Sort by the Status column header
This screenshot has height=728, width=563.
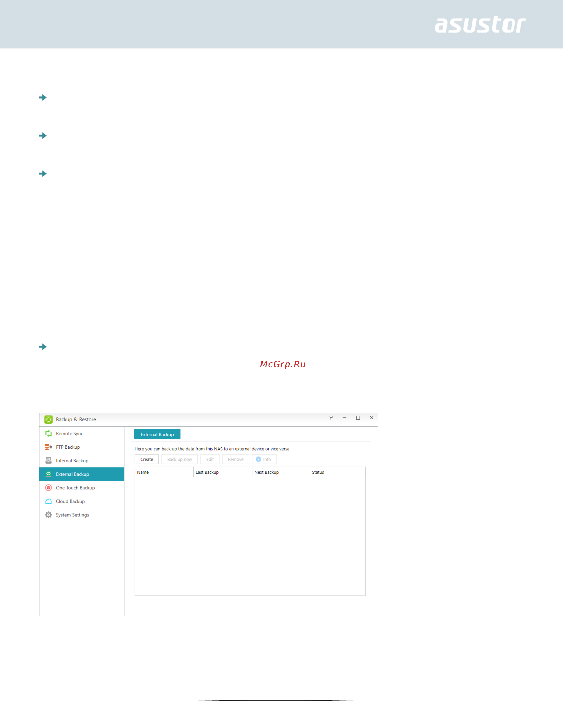337,472
